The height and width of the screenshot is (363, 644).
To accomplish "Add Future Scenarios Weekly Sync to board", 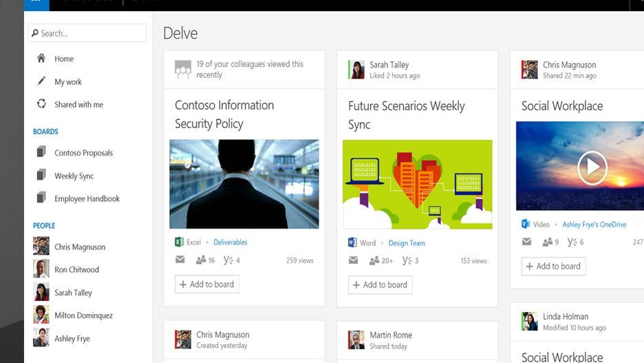I will pos(380,284).
